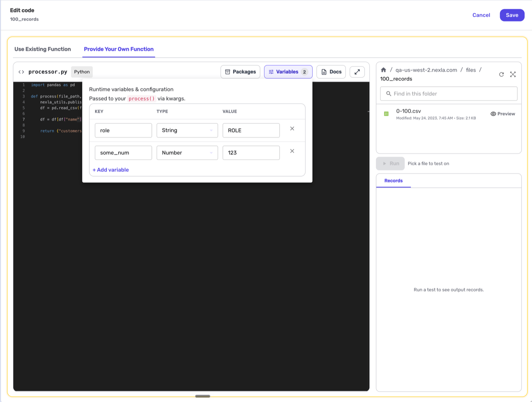This screenshot has height=402, width=532.
Task: Cancel editing the code
Action: [481, 15]
